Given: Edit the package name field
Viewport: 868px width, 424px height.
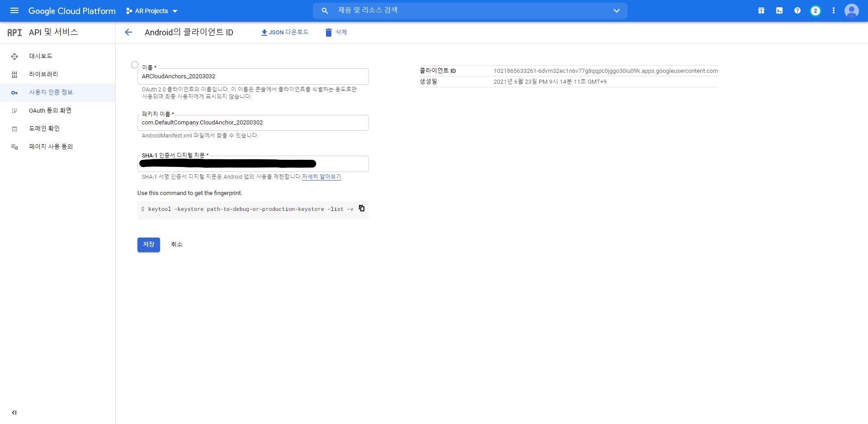Looking at the screenshot, I should pos(253,123).
